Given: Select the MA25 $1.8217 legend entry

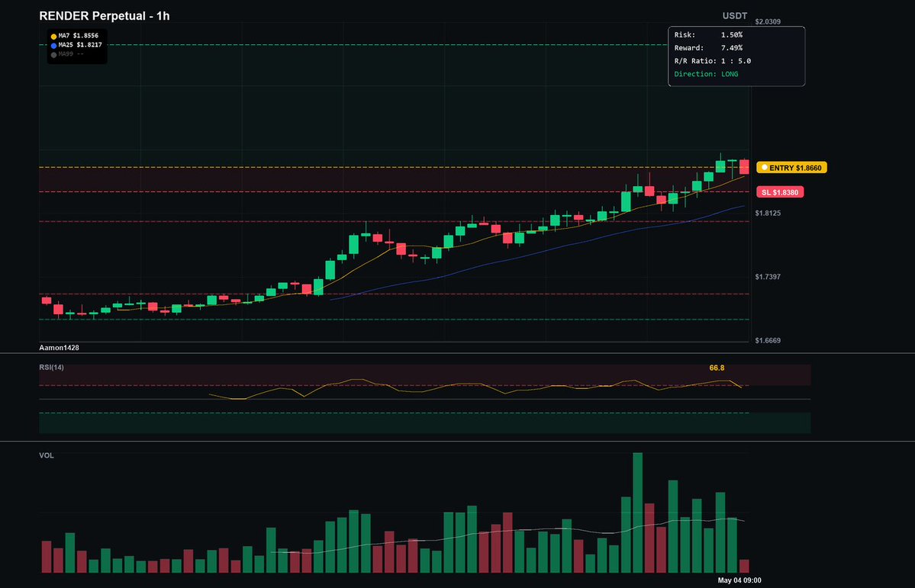Looking at the screenshot, I should point(76,45).
